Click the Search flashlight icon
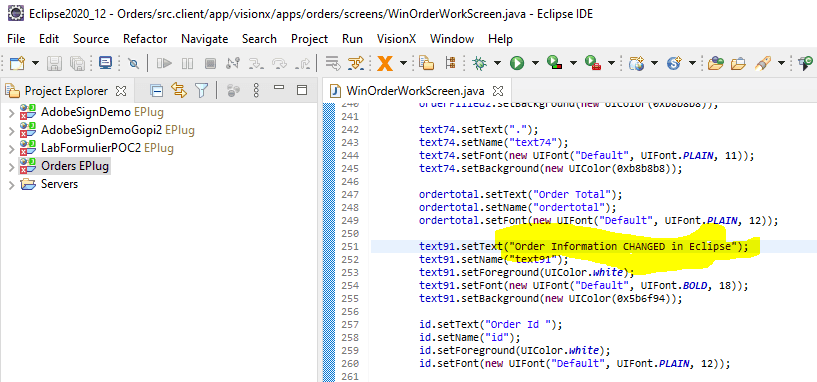The image size is (817, 382). point(763,63)
